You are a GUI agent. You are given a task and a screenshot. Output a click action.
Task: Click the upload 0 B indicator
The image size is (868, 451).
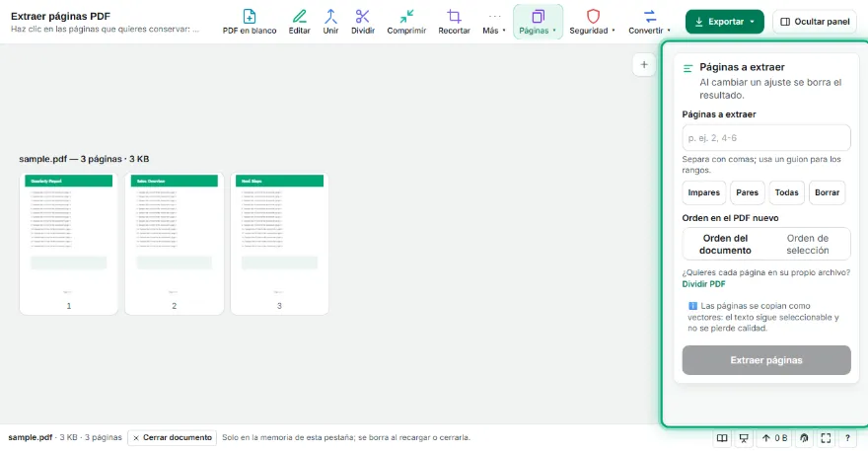click(x=774, y=438)
